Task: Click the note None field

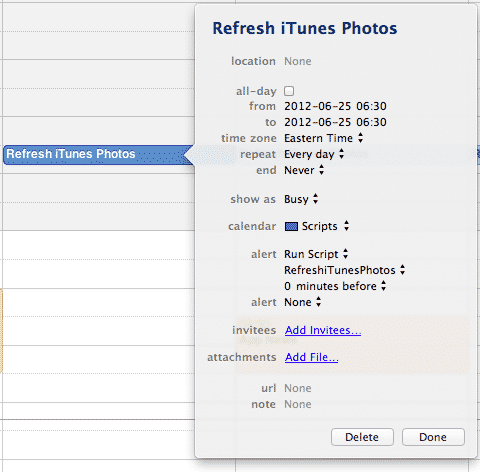Action: (x=298, y=404)
